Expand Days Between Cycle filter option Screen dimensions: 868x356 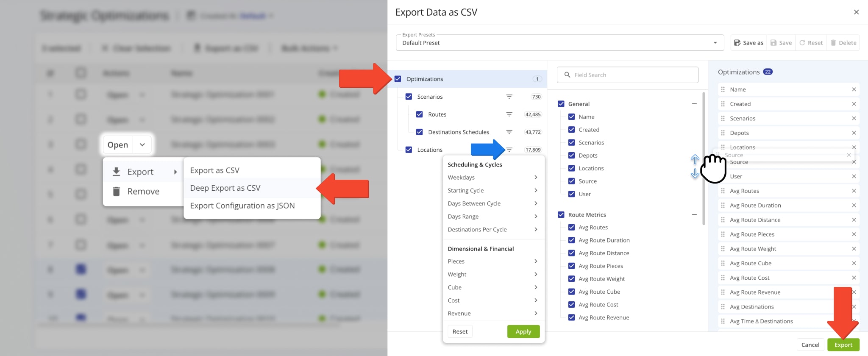493,203
